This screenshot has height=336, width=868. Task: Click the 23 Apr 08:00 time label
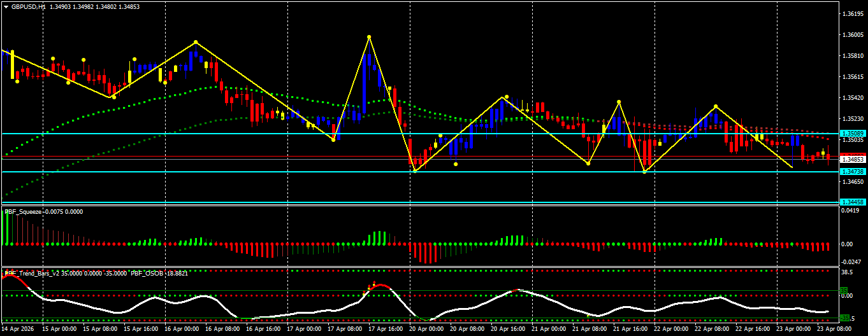point(834,329)
